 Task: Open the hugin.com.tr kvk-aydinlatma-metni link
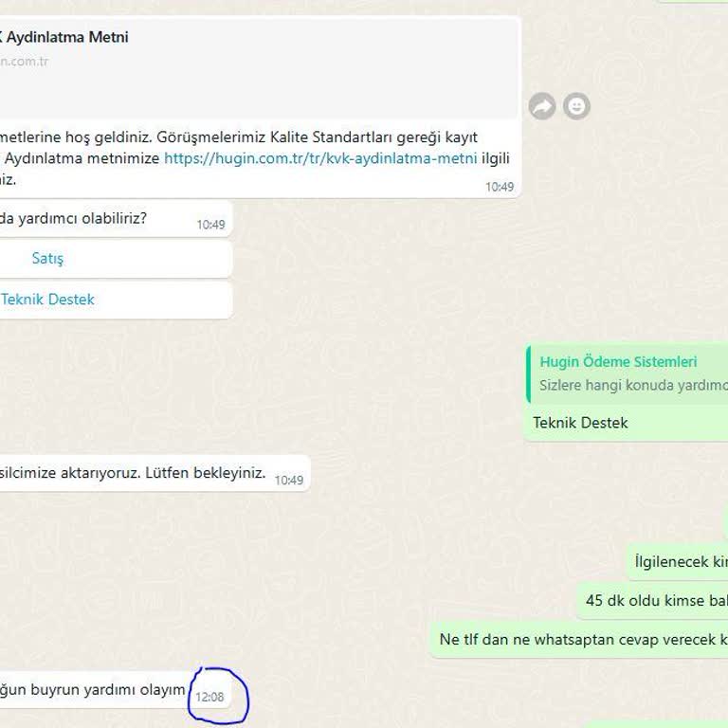pos(320,158)
